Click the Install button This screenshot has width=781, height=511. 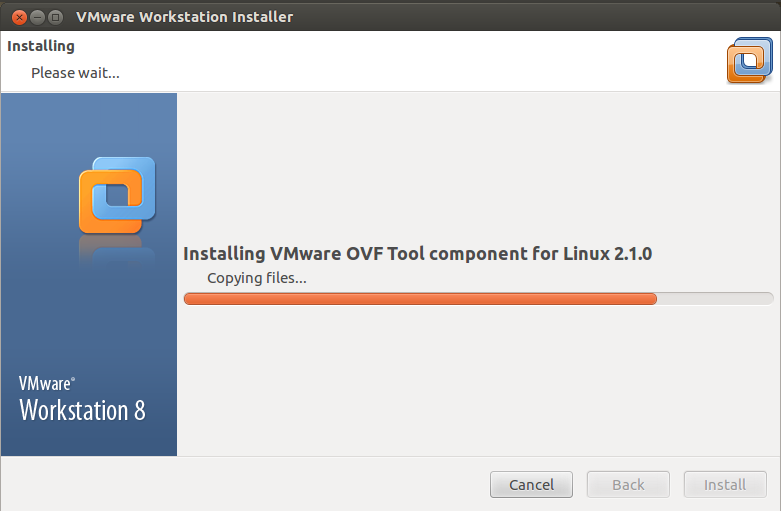tap(725, 485)
